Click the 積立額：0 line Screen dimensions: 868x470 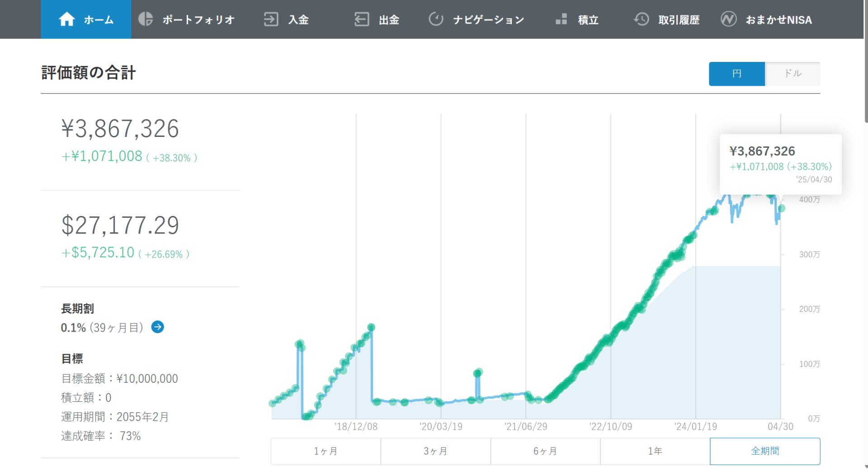tap(86, 398)
